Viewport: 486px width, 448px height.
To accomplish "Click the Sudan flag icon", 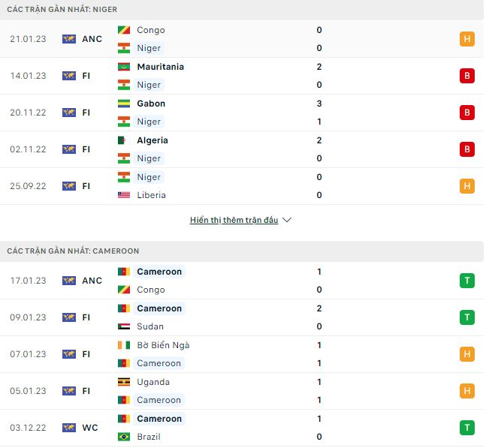I will click(x=124, y=326).
